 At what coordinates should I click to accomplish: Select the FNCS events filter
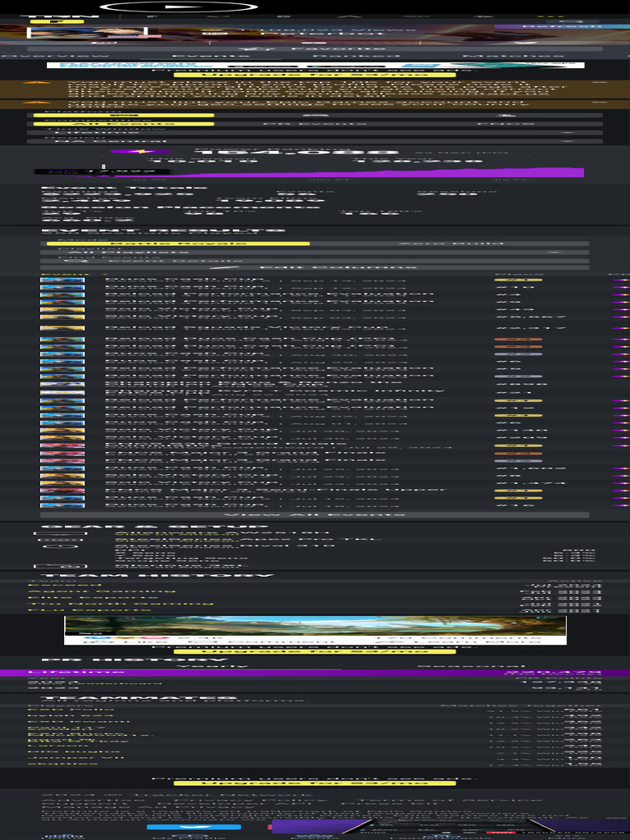point(517,123)
